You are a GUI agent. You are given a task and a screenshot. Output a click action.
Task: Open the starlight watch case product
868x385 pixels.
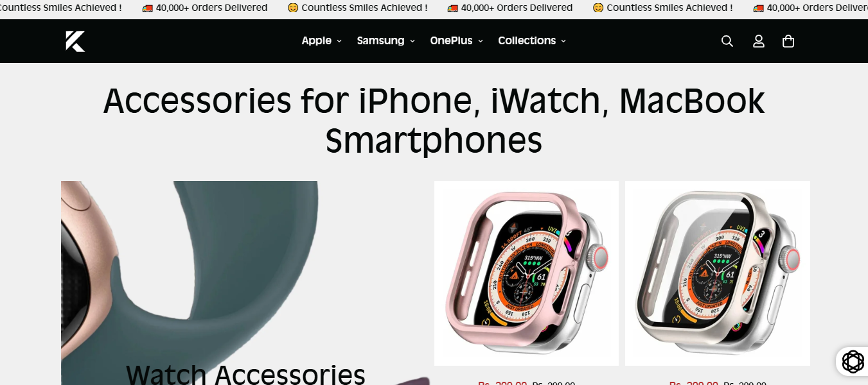717,273
